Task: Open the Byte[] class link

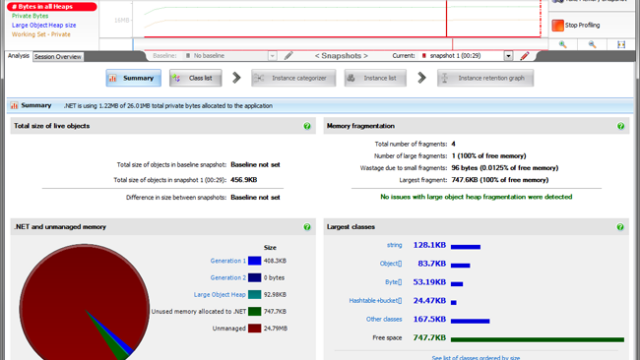Action: tap(393, 282)
